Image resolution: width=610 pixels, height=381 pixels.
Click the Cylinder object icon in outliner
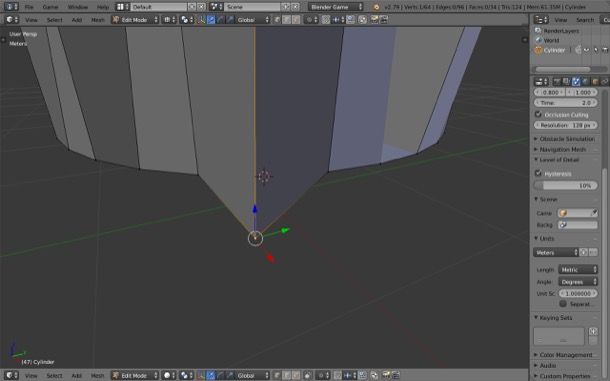(538, 50)
